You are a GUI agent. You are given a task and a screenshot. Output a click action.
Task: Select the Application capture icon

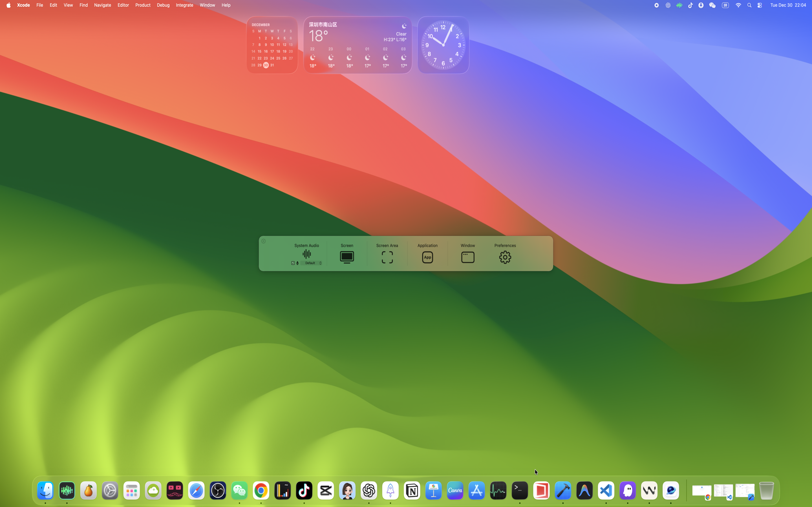click(x=427, y=257)
